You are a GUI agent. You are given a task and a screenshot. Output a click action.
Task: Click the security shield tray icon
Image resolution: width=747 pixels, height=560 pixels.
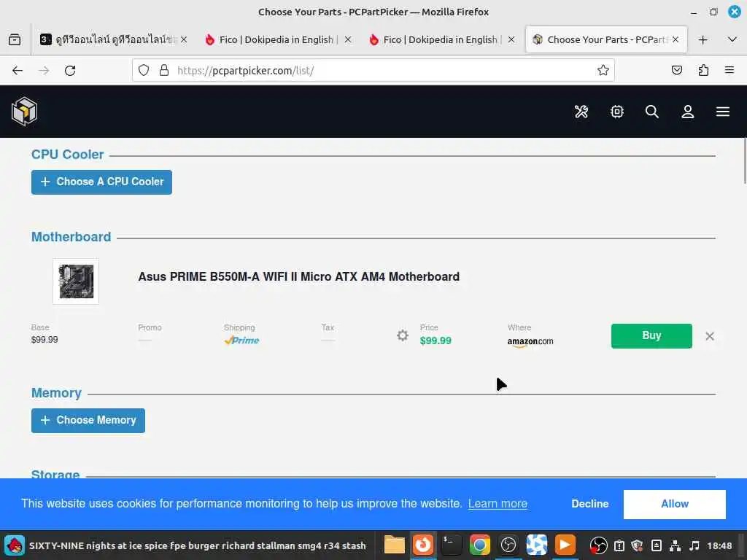[x=638, y=545]
